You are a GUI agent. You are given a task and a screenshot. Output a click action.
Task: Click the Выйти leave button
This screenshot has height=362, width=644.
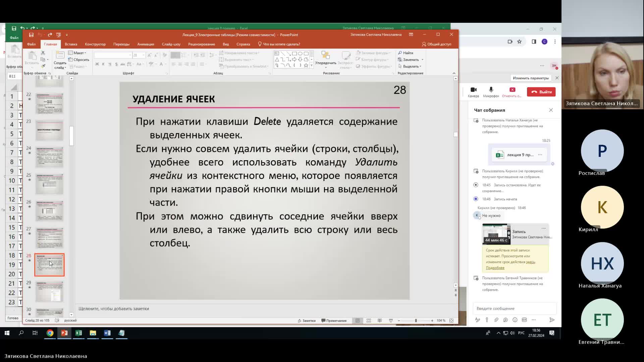[x=541, y=92]
